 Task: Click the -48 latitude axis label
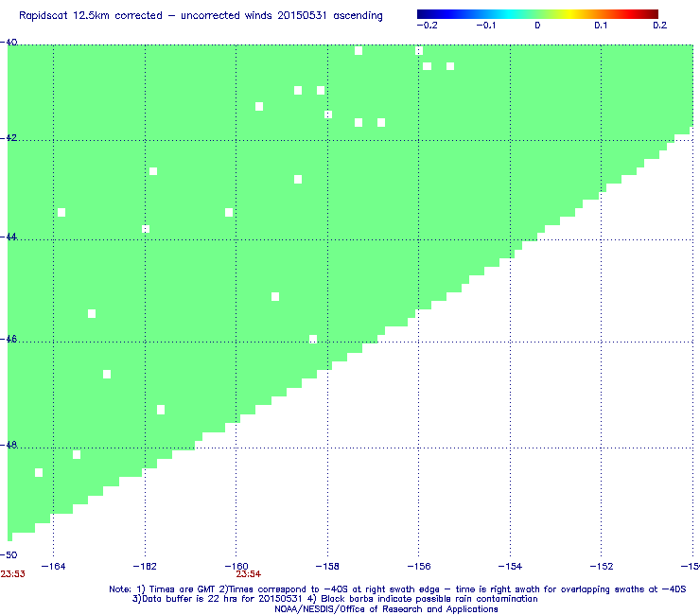tap(9, 445)
